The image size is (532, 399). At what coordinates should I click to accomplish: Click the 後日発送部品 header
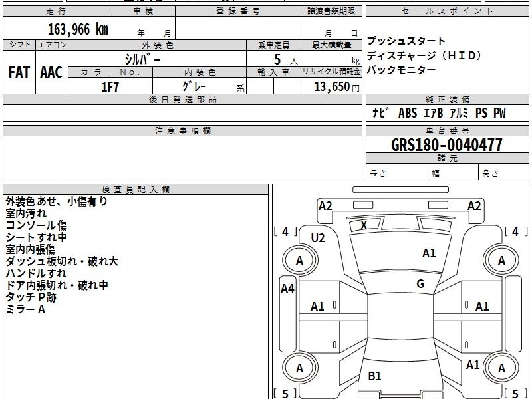[x=182, y=100]
